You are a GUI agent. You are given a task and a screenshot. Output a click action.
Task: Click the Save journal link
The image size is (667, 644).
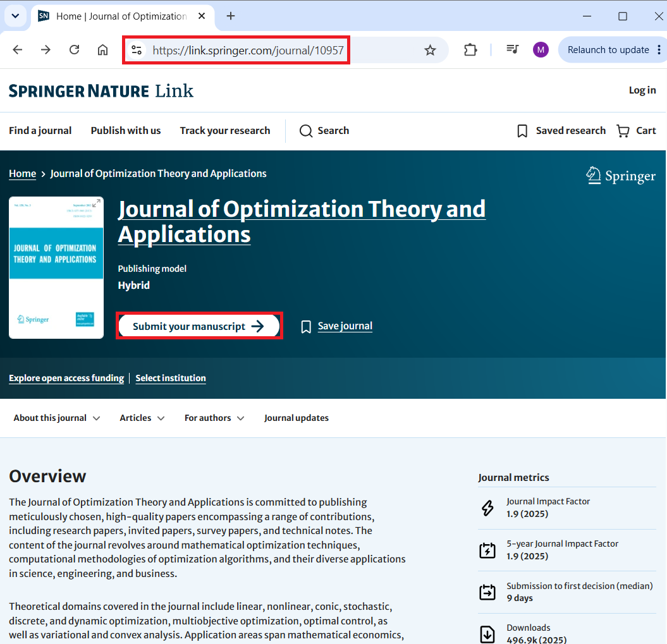[x=345, y=326]
